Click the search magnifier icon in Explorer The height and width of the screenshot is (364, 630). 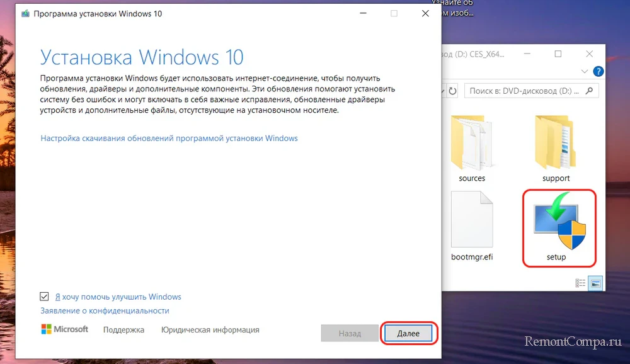[x=588, y=91]
